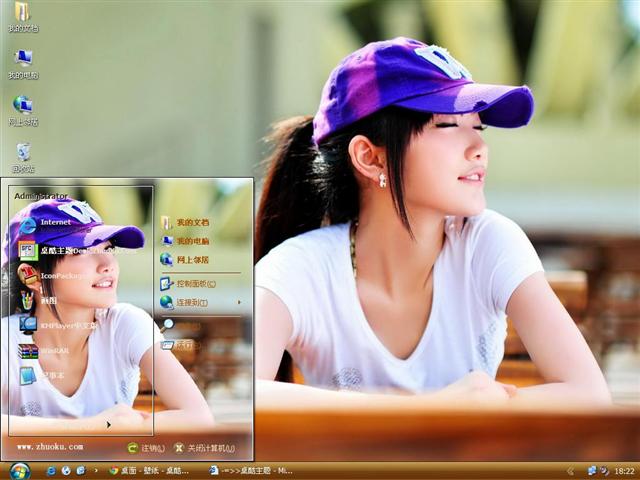This screenshot has height=480, width=640.
Task: Click Administrator user name in Start menu
Action: [41, 196]
